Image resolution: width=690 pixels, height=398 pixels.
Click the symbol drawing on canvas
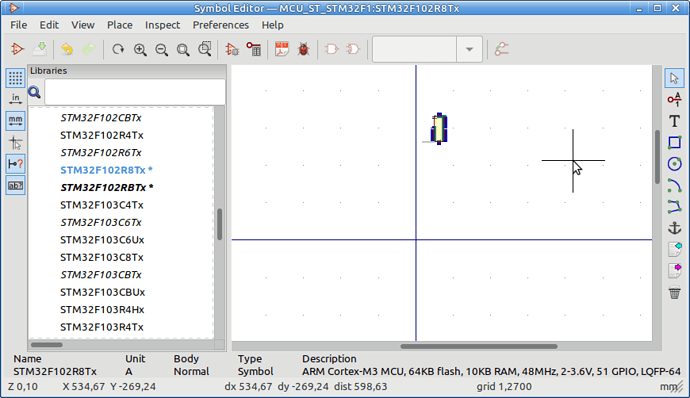439,129
